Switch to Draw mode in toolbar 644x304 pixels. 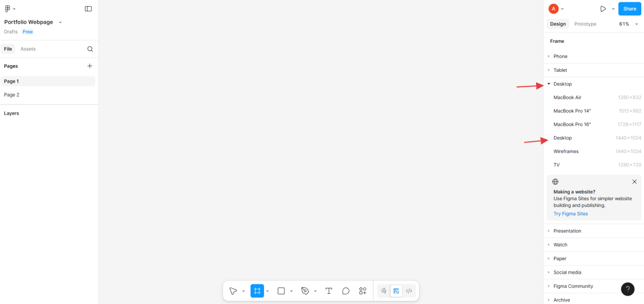pyautogui.click(x=383, y=291)
